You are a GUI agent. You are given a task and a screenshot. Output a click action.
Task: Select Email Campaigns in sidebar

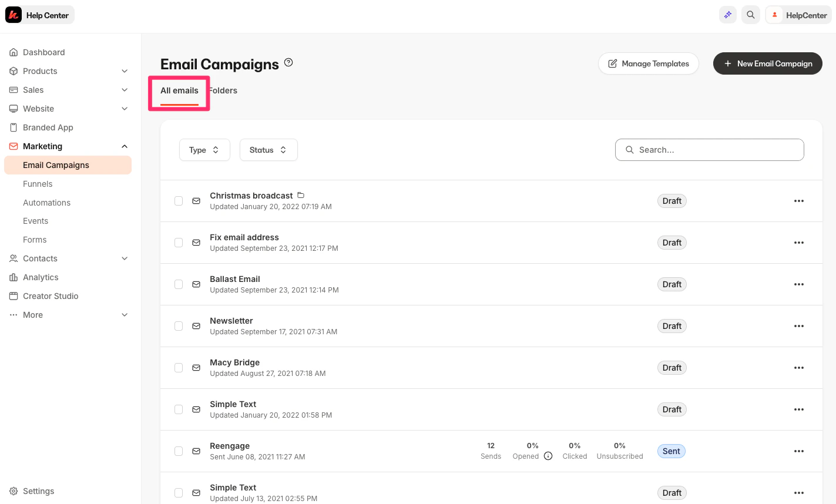coord(68,165)
